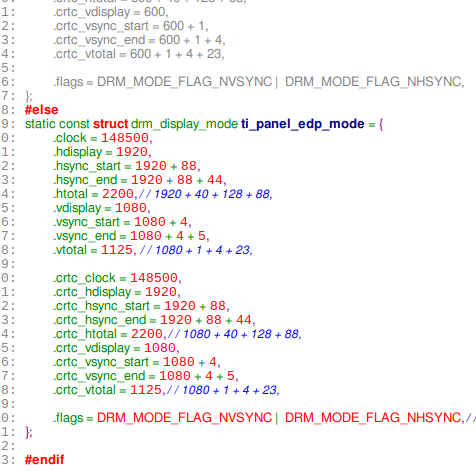
Task: Click the red DRM_MODE_FLAG_NVSYNC flag
Action: click(184, 418)
